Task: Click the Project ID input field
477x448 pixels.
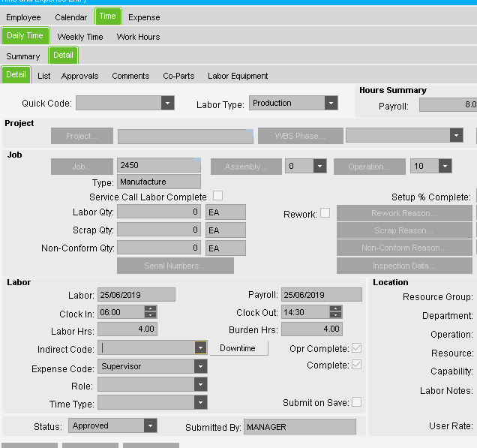Action: [x=185, y=136]
